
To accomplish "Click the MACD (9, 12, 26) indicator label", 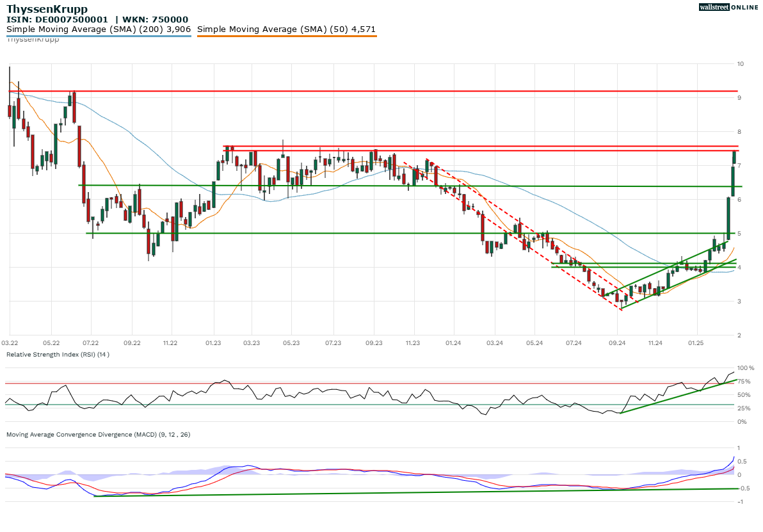I will click(x=99, y=434).
